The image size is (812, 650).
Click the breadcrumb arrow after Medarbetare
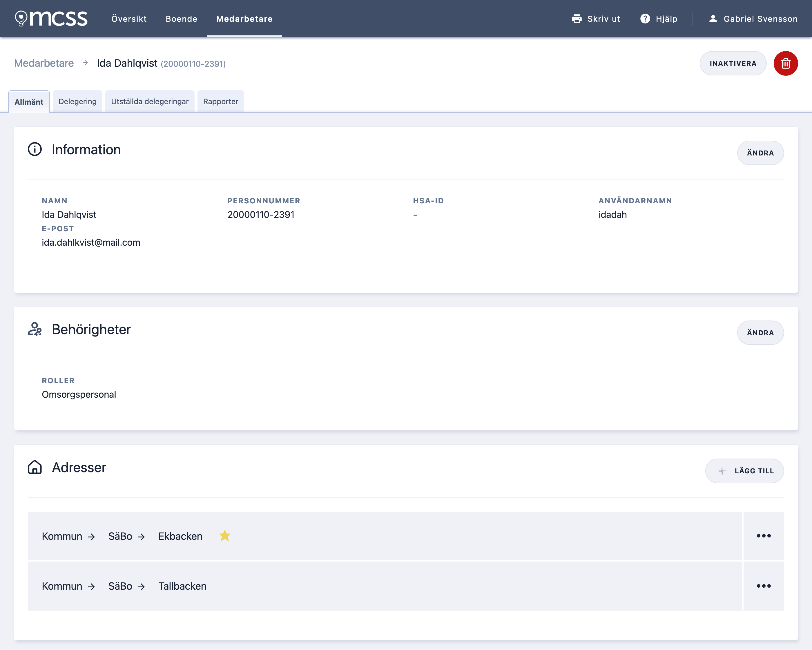[85, 63]
